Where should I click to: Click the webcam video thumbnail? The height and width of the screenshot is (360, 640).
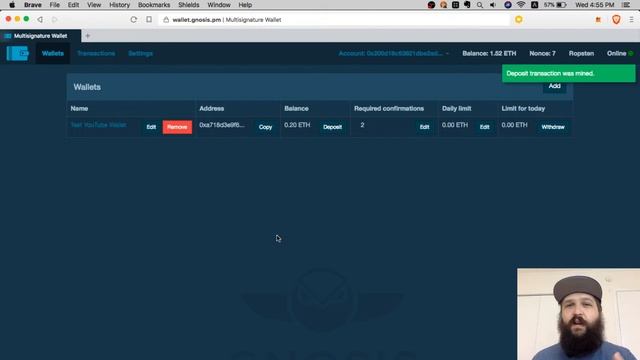pyautogui.click(x=578, y=314)
